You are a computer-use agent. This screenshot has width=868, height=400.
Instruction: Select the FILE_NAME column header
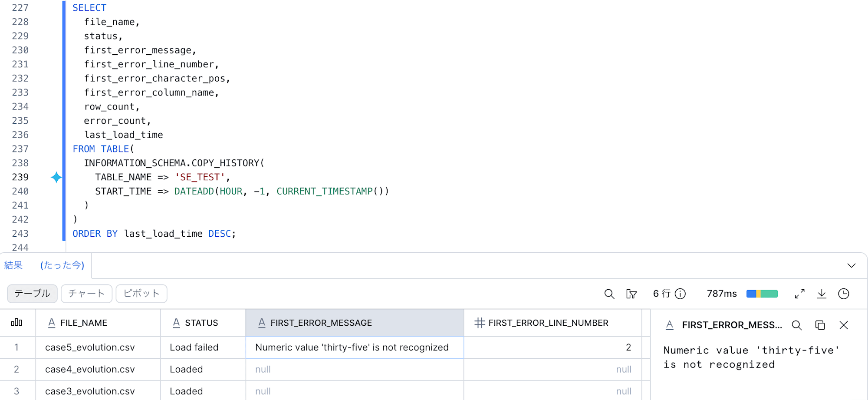[x=98, y=323]
